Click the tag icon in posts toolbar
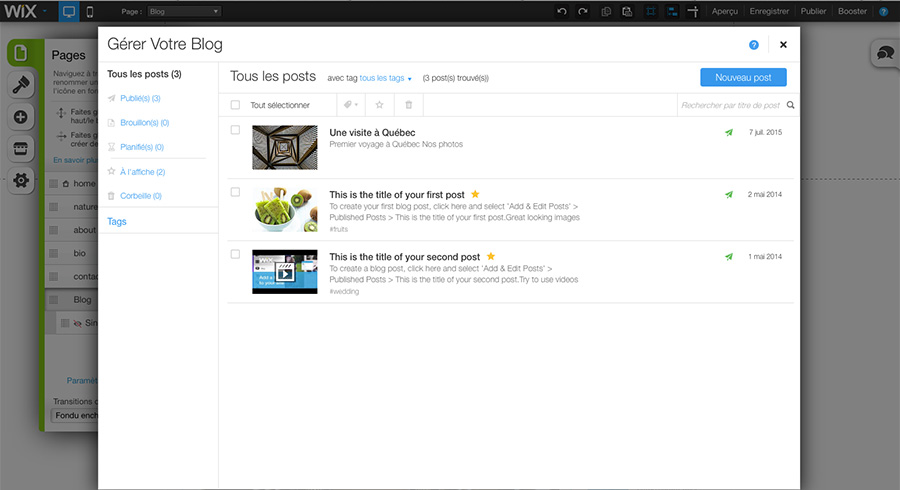Screen dimensions: 900x490 (351, 105)
